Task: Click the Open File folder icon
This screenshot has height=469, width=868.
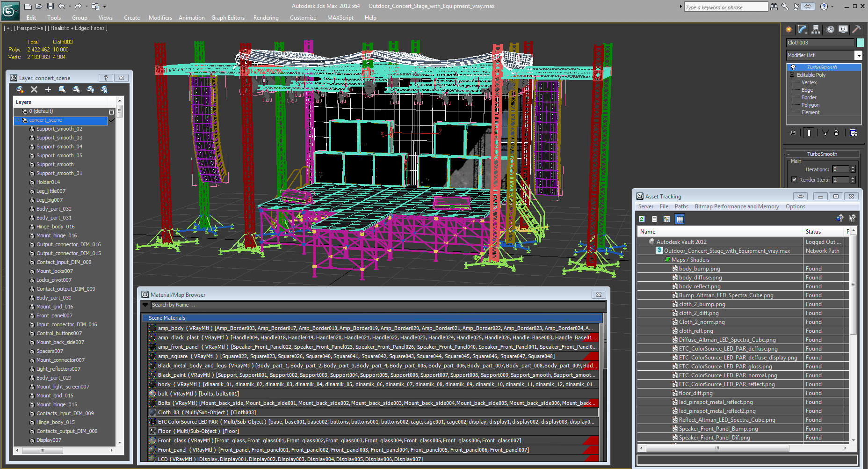Action: pyautogui.click(x=39, y=7)
